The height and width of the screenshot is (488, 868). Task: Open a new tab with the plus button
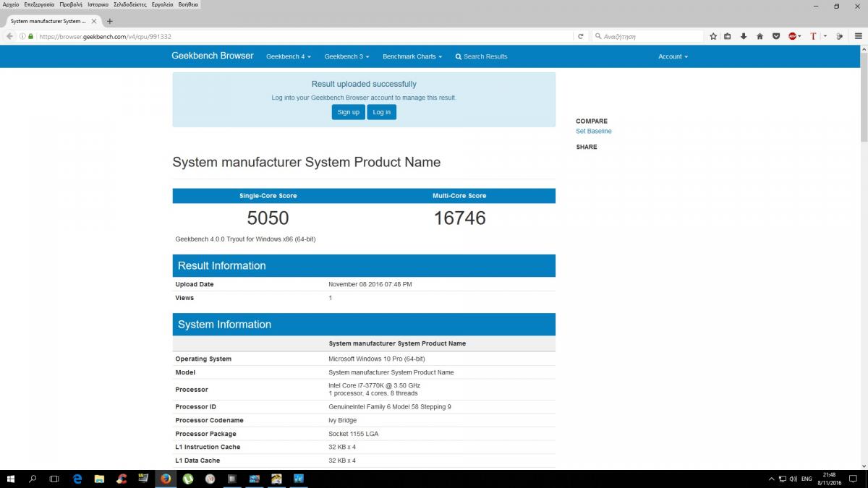[110, 21]
